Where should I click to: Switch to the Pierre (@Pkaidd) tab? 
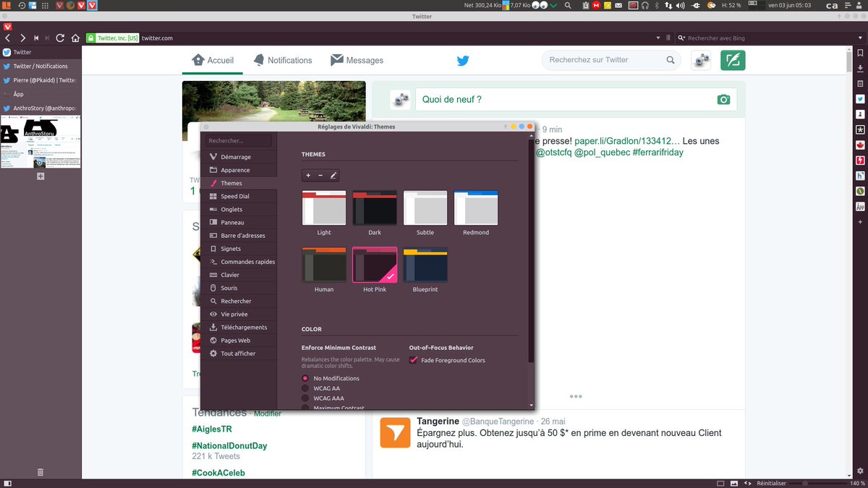(41, 80)
